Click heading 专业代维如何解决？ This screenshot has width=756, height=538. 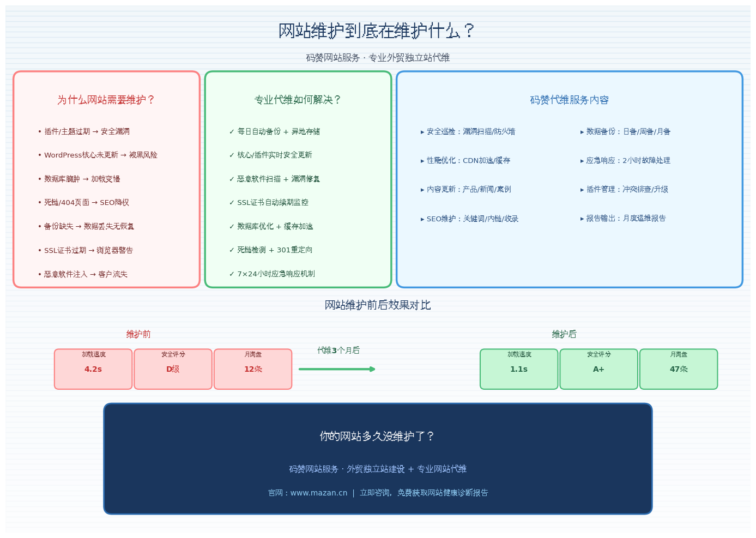pyautogui.click(x=298, y=100)
